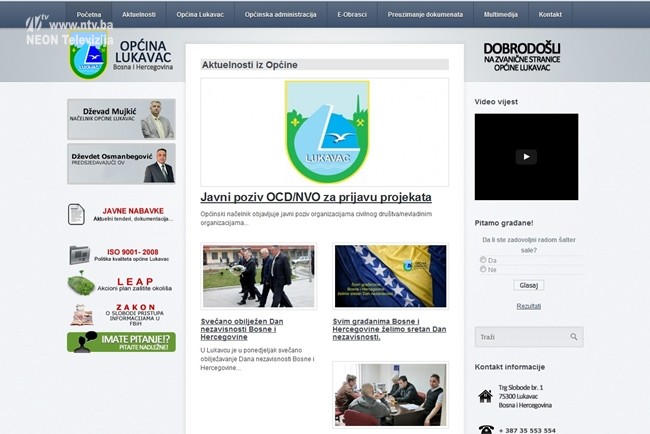Select the 'Da' poll option
Screen dimensions: 650x434
point(484,259)
